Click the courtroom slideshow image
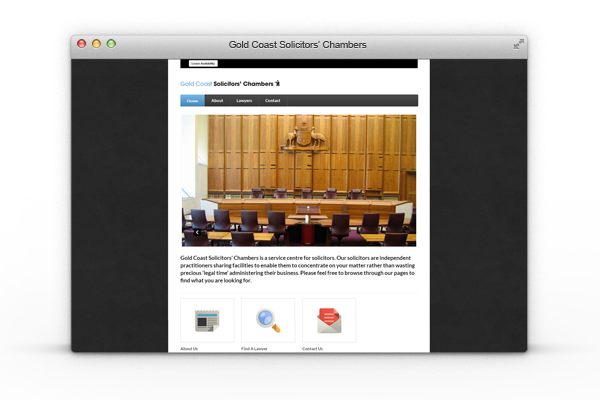 (x=299, y=180)
